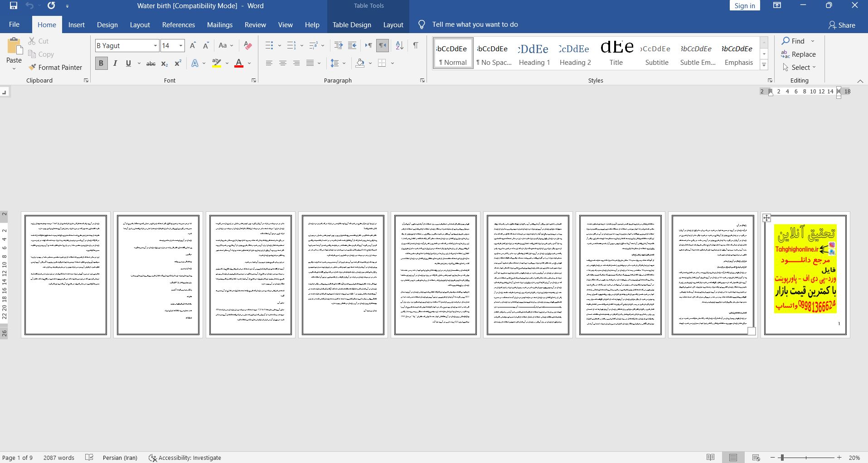Align text to the right
The image size is (868, 463).
pos(296,63)
